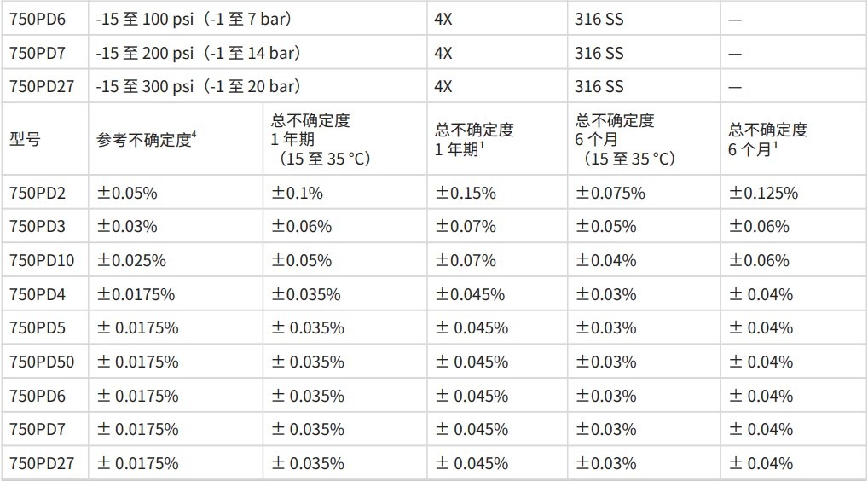Select the ±0.125% uncertainty value

point(762,193)
